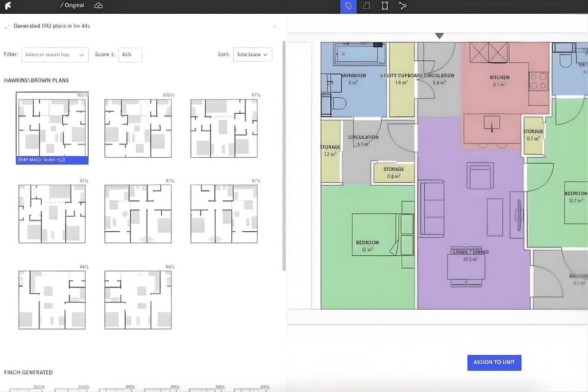Select the first 100% scored plan thumbnail
The width and height of the screenshot is (588, 392).
(x=52, y=125)
